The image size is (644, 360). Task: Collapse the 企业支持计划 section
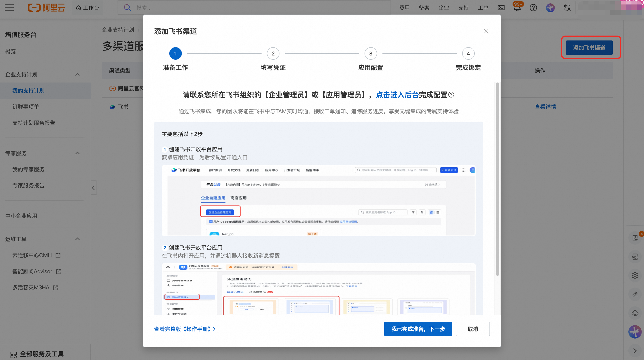point(77,74)
